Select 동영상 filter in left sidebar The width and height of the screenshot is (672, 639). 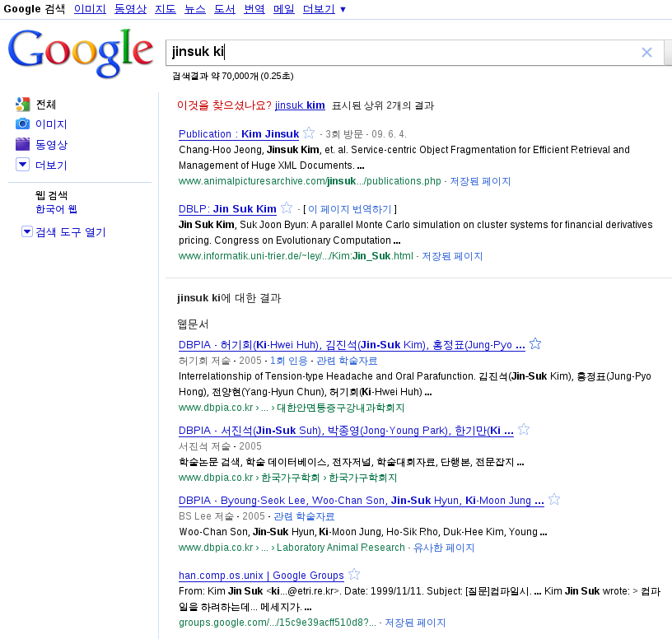(x=51, y=144)
